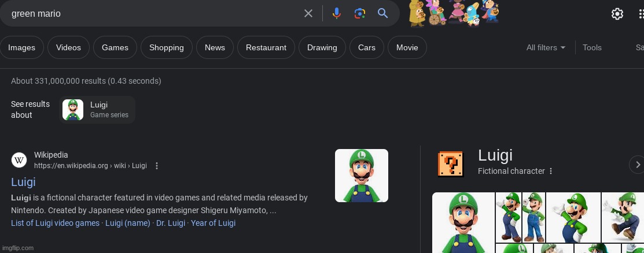The width and height of the screenshot is (644, 253).
Task: Open the Luigi Wikipedia link
Action: click(23, 182)
